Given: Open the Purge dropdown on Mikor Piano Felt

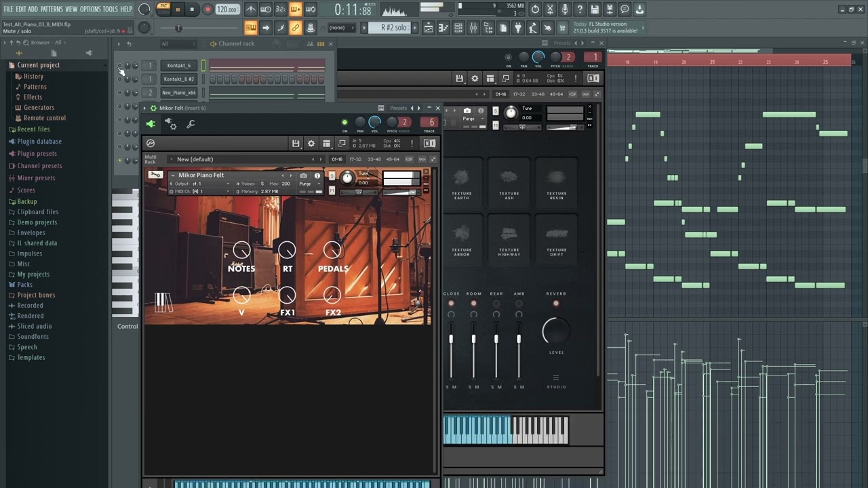Looking at the screenshot, I should (310, 184).
